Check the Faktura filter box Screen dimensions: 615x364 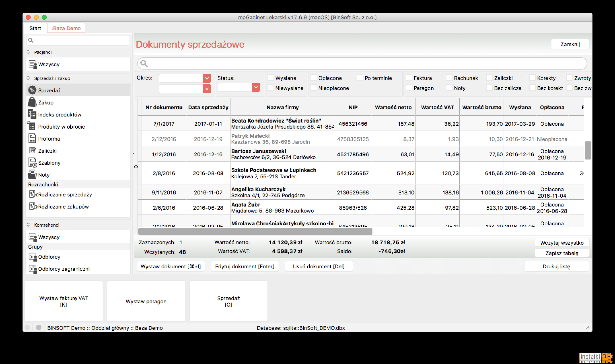click(x=409, y=78)
